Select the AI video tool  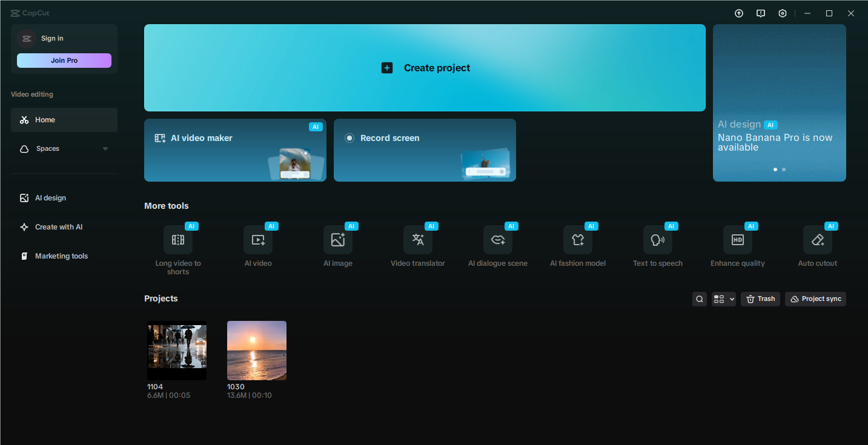click(x=257, y=243)
